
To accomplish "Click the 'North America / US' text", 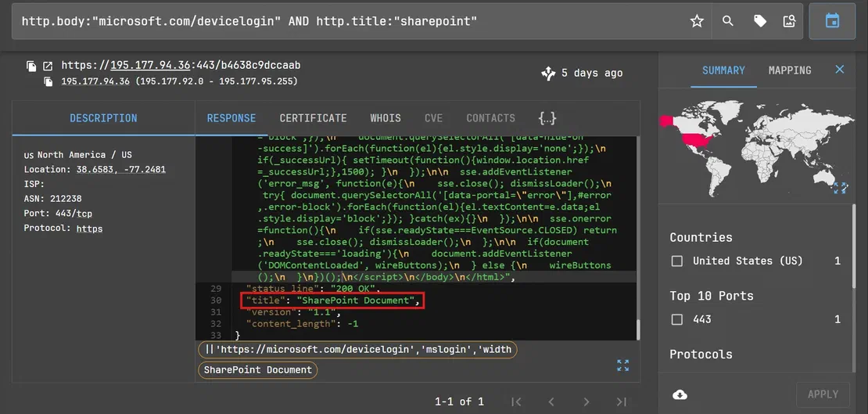I will point(84,155).
